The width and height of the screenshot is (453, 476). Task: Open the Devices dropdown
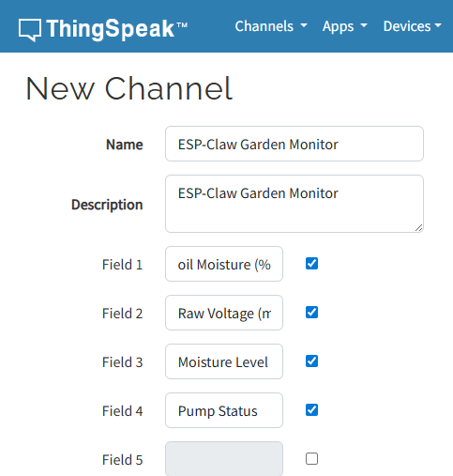pyautogui.click(x=413, y=26)
